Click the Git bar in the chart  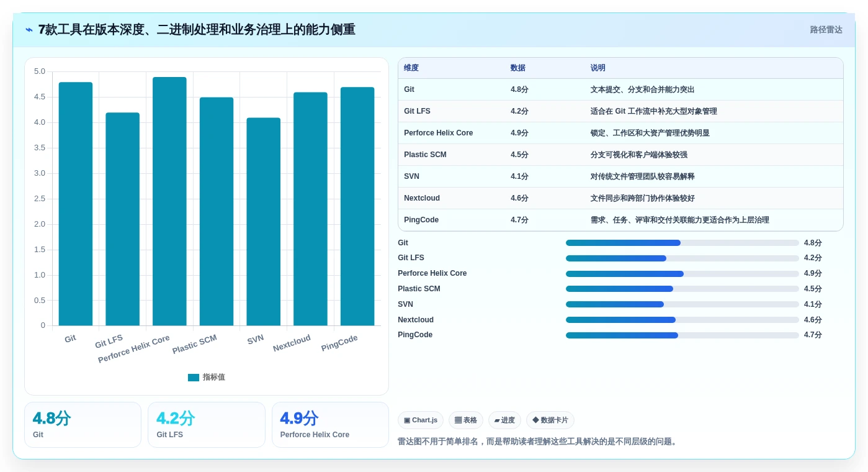pos(76,204)
